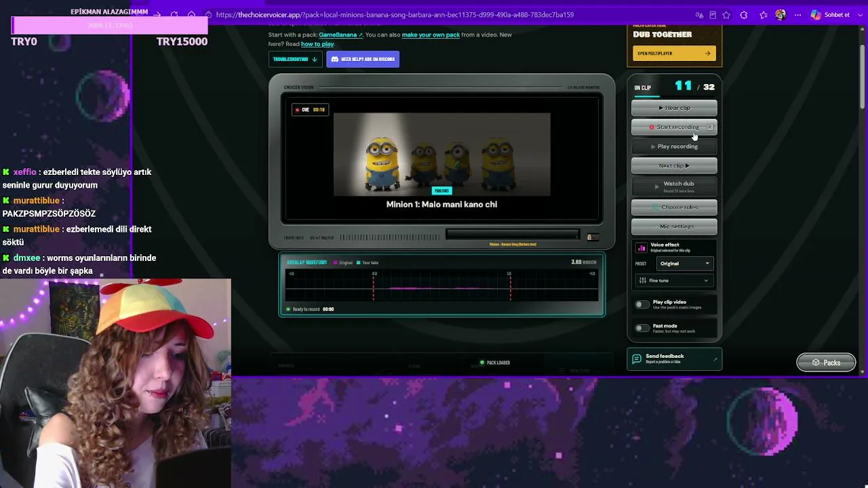This screenshot has height=488, width=868.
Task: Open Send feedback panel
Action: point(674,359)
